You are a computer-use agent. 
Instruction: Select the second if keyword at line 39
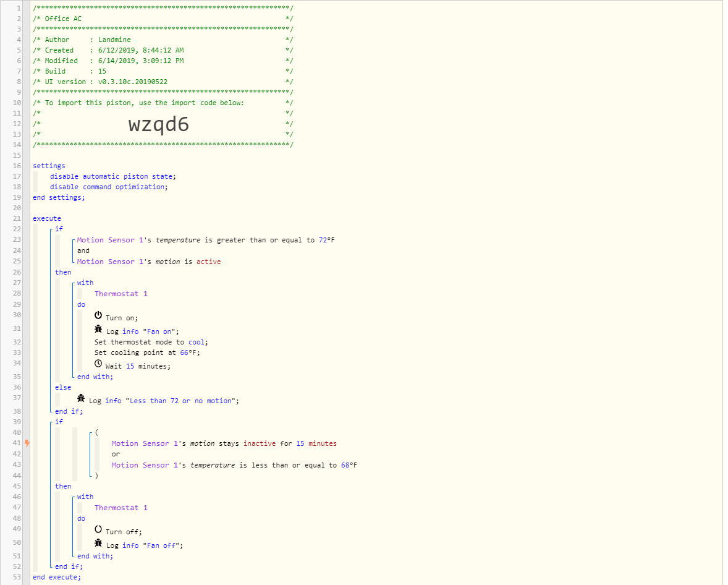pyautogui.click(x=59, y=422)
